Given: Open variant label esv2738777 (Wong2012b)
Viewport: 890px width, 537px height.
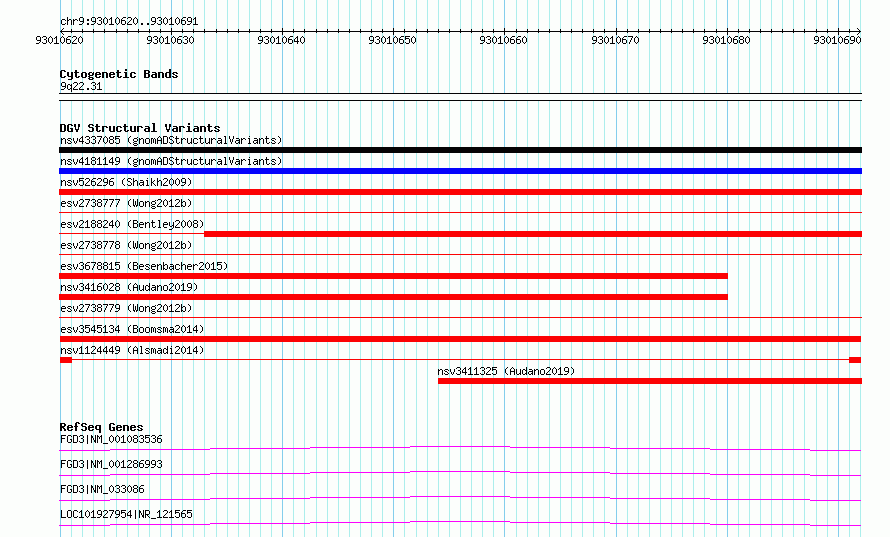Looking at the screenshot, I should tap(126, 203).
